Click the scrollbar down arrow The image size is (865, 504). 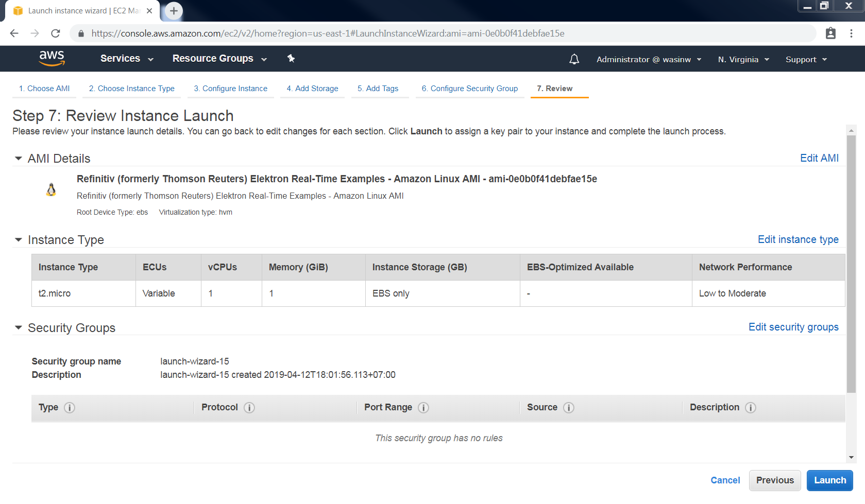coord(851,457)
